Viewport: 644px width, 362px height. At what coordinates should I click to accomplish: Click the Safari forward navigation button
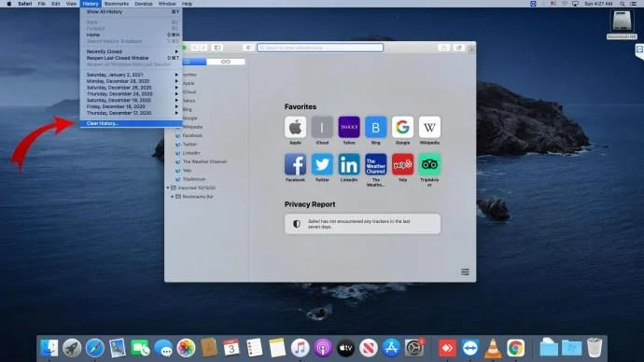[x=203, y=48]
